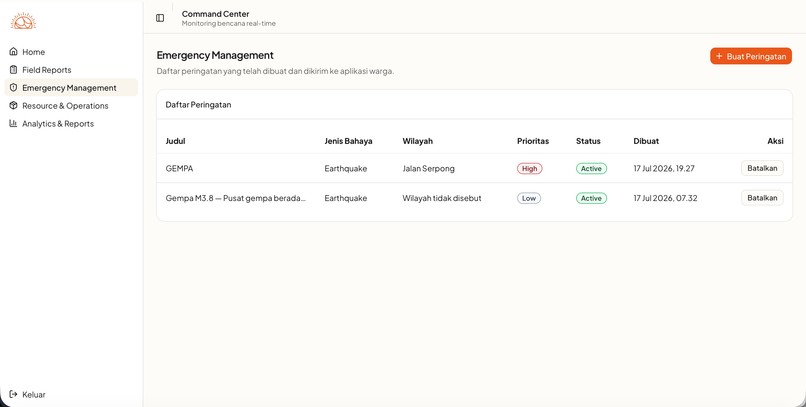Image resolution: width=806 pixels, height=407 pixels.
Task: Click the 17 Jul 2026, 19.27 date
Action: tap(664, 169)
